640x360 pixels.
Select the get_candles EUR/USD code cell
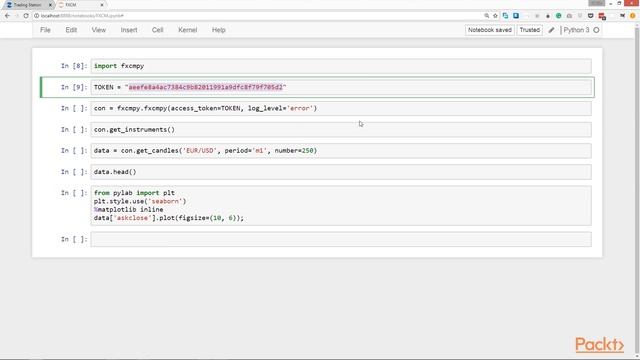(341, 151)
